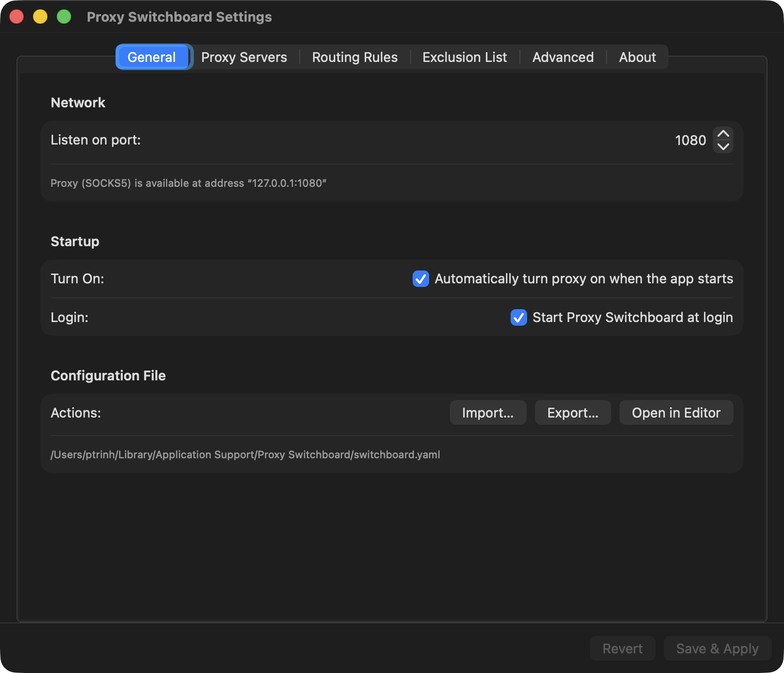The width and height of the screenshot is (784, 673).
Task: Open configuration file in editor
Action: click(676, 413)
